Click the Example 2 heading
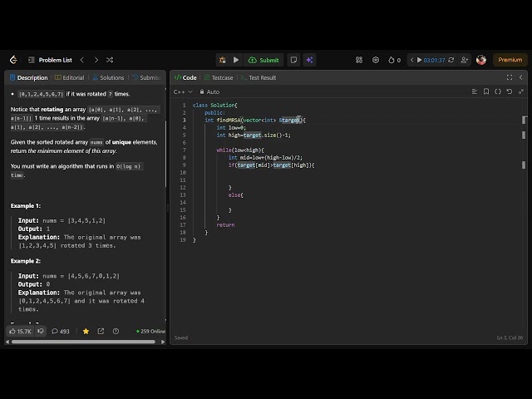 pyautogui.click(x=26, y=261)
